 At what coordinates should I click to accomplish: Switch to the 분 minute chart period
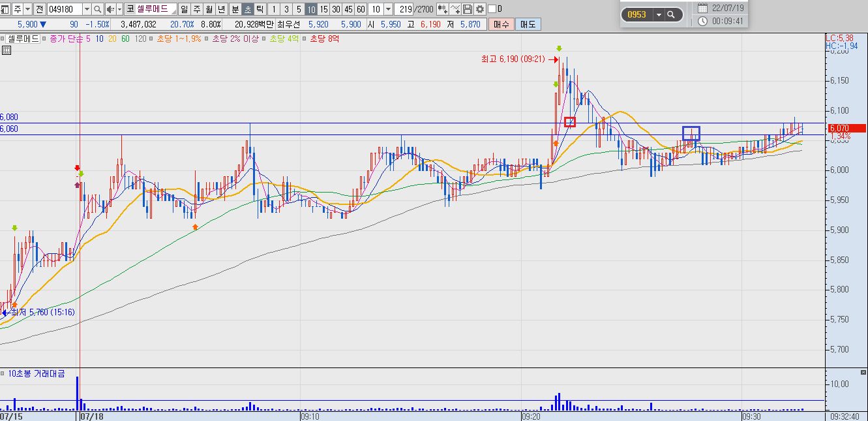pyautogui.click(x=235, y=9)
